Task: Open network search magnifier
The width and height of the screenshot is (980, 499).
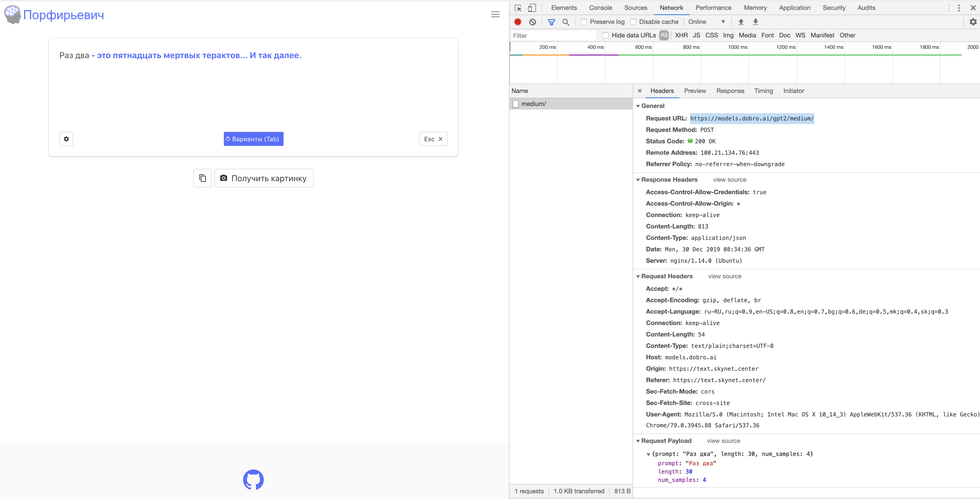Action: [566, 22]
